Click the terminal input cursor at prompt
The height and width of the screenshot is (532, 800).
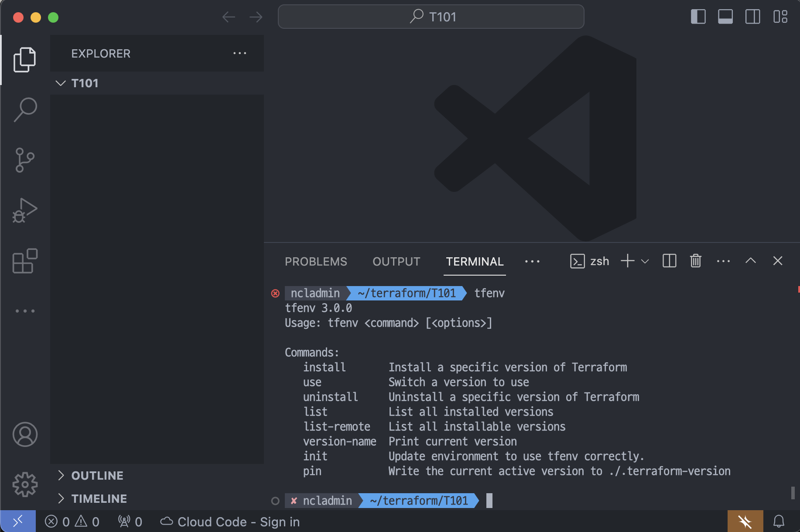pyautogui.click(x=489, y=501)
